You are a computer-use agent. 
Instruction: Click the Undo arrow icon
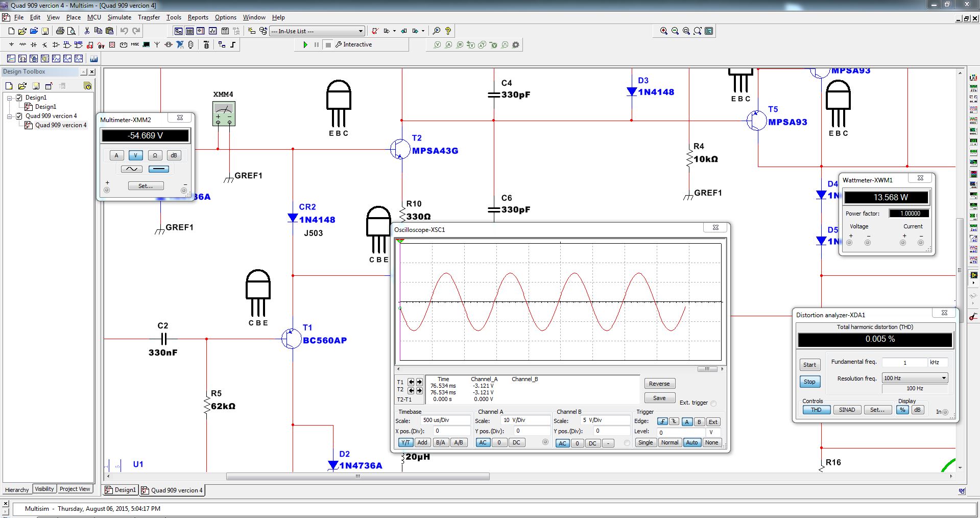pyautogui.click(x=124, y=31)
